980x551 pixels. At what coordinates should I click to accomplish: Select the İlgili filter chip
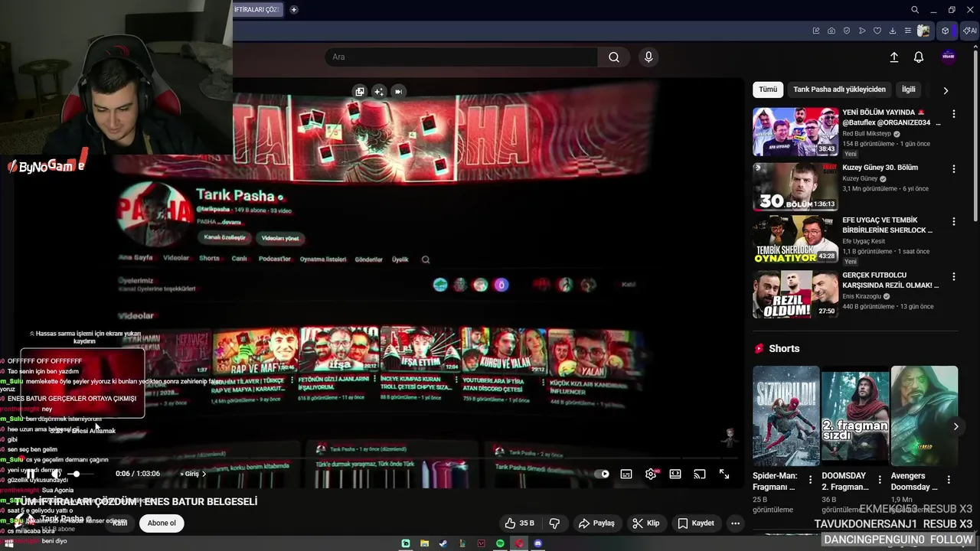tap(908, 90)
